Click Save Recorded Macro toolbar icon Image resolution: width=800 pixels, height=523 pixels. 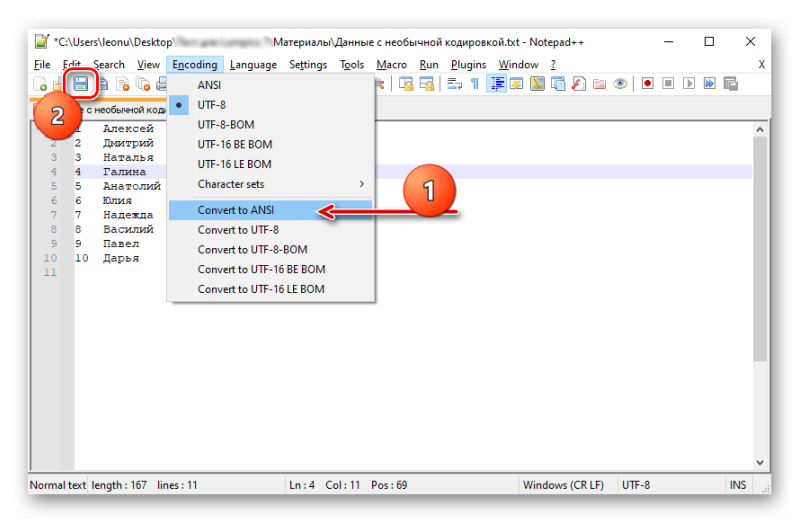[731, 84]
